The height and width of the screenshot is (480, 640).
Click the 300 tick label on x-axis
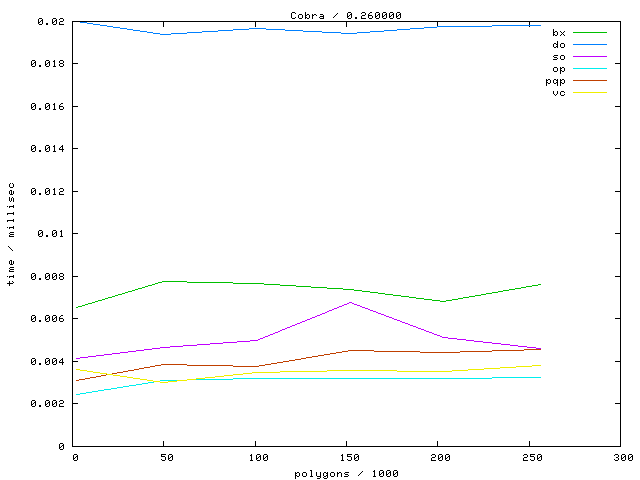(x=622, y=457)
